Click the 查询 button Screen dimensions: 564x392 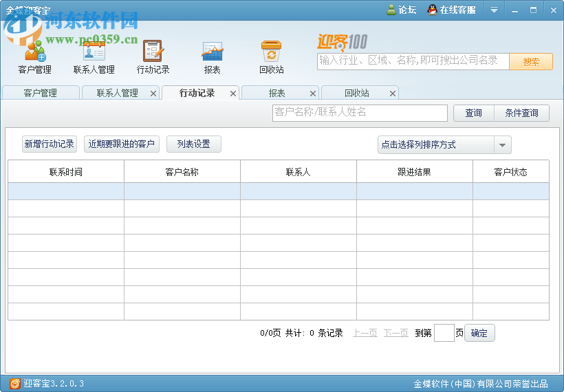coord(474,113)
